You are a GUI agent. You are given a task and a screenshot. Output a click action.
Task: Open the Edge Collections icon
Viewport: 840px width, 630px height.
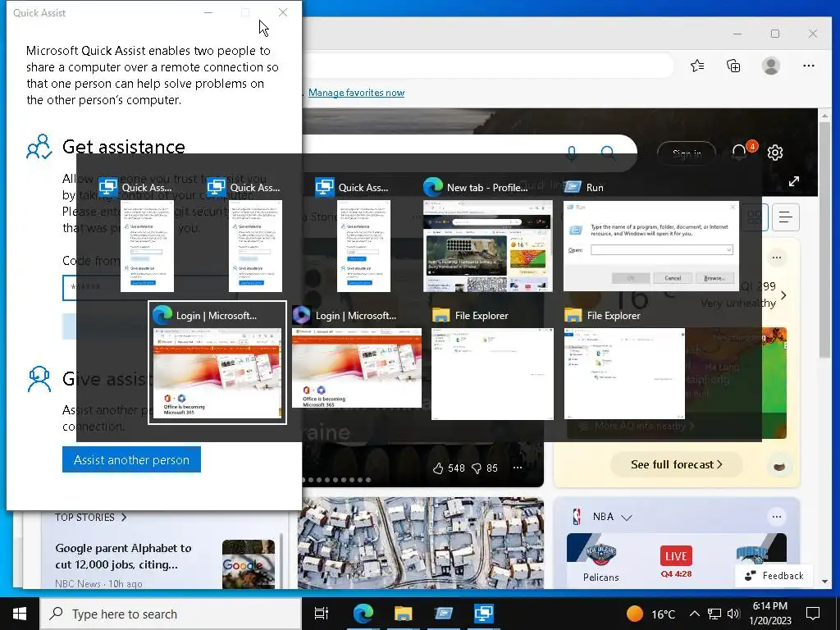(733, 66)
